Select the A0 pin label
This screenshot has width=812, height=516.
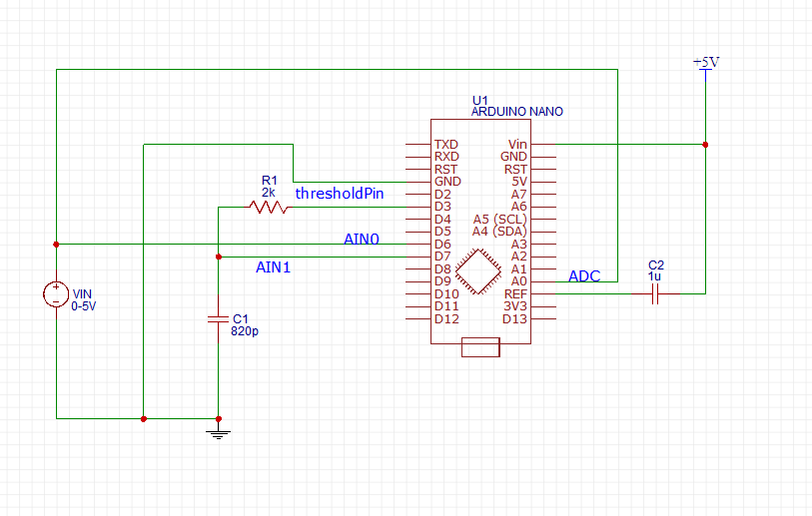tap(519, 281)
